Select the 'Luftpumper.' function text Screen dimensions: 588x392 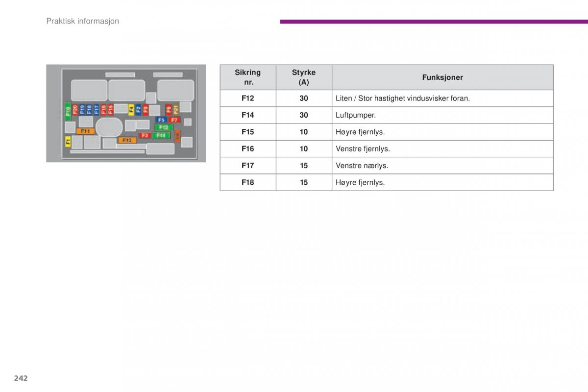tap(356, 115)
